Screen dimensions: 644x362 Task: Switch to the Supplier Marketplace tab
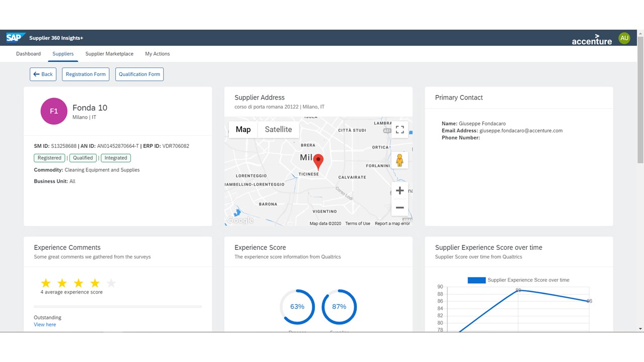[x=109, y=53]
